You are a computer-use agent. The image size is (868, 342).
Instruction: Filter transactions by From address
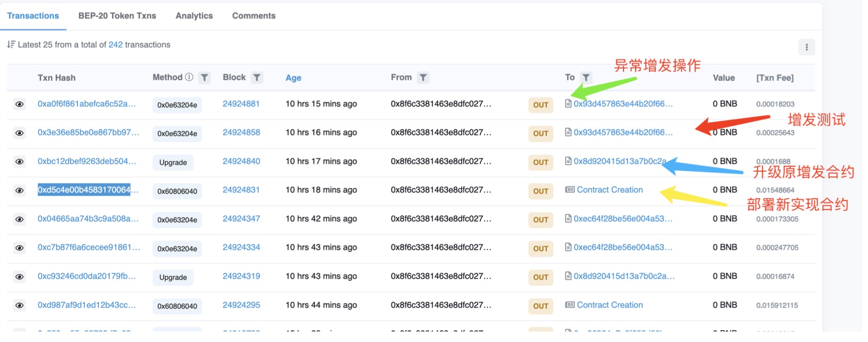[423, 78]
